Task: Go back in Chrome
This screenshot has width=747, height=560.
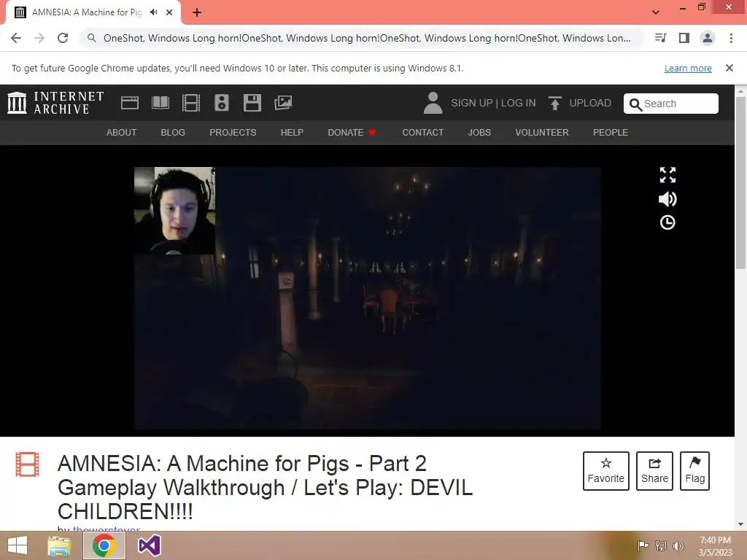Action: pyautogui.click(x=16, y=38)
